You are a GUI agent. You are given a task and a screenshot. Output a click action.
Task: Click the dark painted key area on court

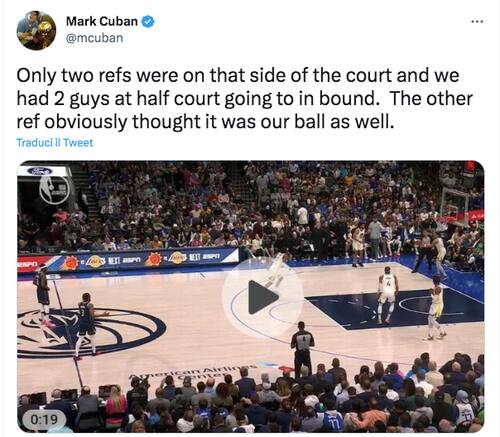pos(393,309)
